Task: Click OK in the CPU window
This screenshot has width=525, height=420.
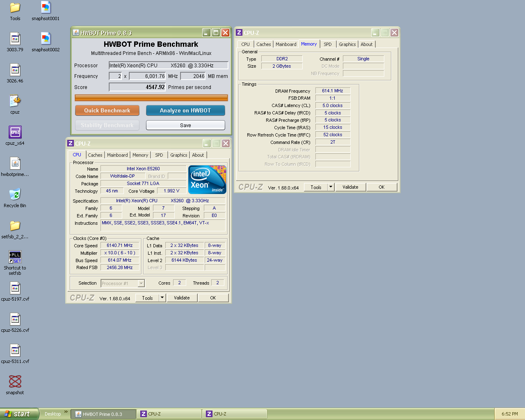Action: pos(213,298)
